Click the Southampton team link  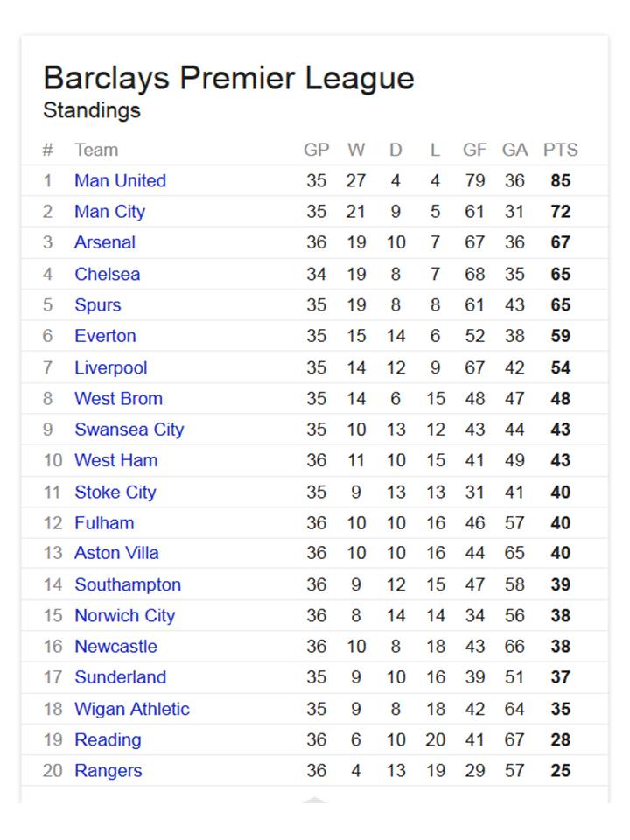coord(128,584)
